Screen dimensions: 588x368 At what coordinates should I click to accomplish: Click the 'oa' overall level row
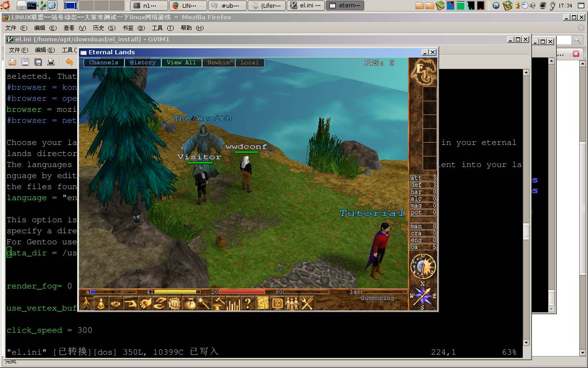coord(423,247)
